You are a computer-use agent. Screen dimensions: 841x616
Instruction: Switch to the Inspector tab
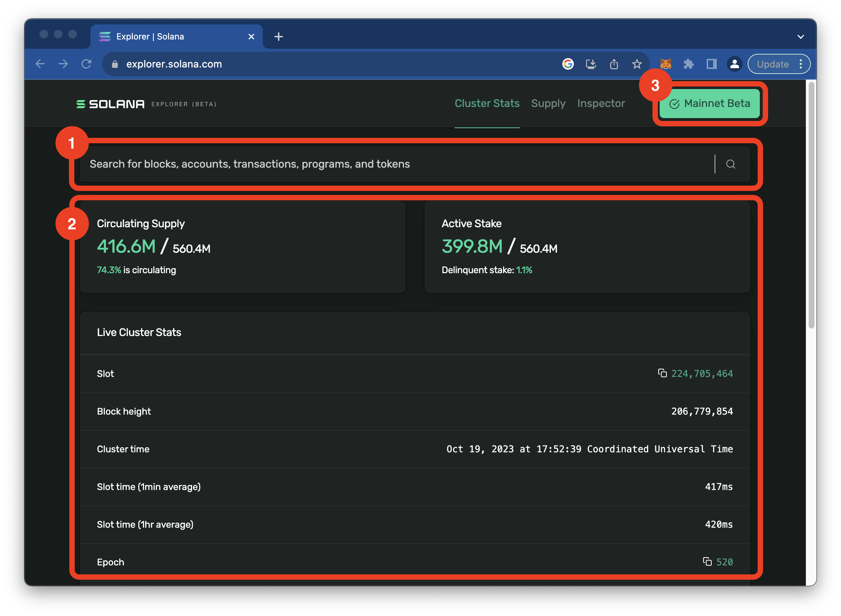coord(601,103)
